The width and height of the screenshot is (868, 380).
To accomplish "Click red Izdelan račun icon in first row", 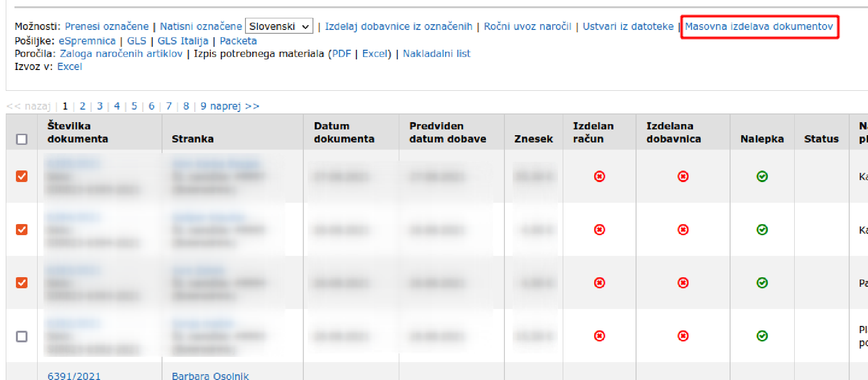I will pos(599,176).
